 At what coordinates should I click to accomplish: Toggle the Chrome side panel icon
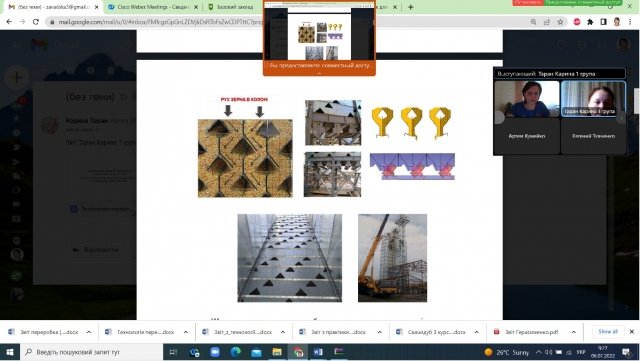coord(603,22)
